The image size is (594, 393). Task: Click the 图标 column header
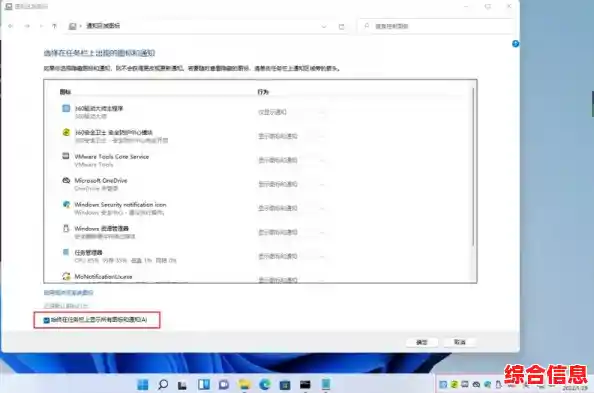[x=65, y=92]
